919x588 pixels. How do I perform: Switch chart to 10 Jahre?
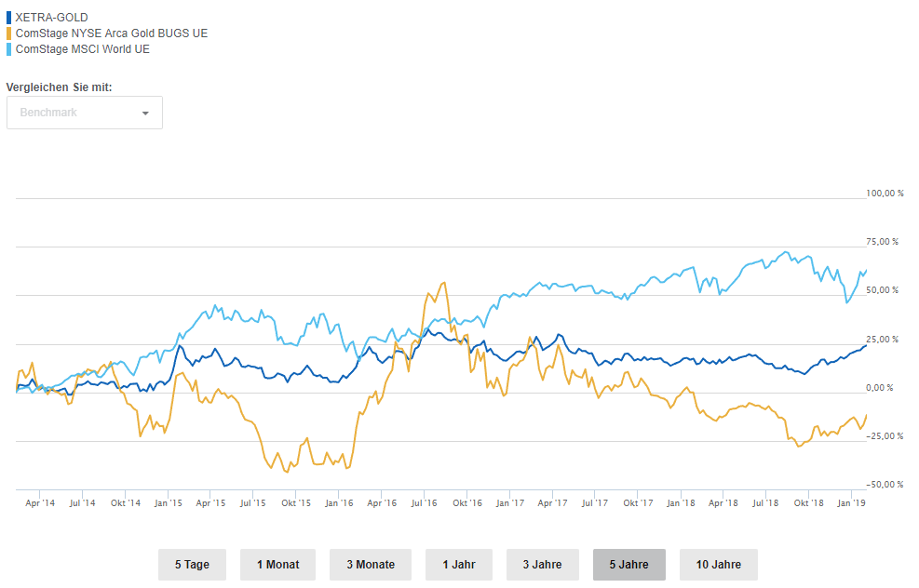point(718,565)
